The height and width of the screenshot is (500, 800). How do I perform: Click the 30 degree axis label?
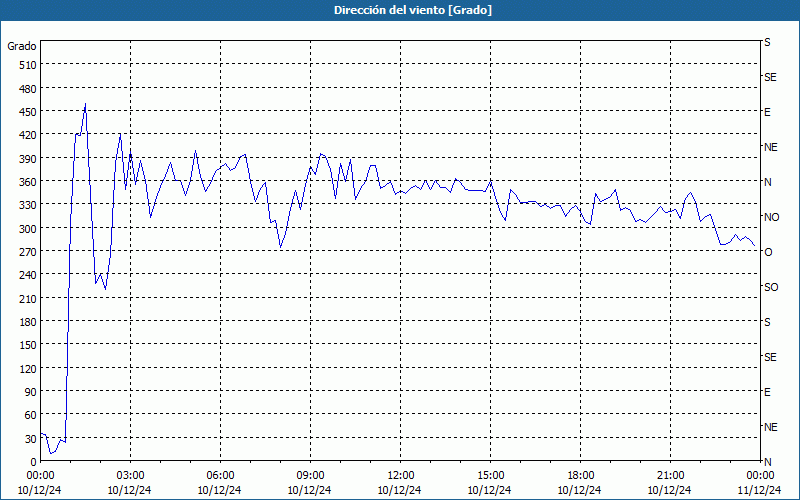(31, 439)
